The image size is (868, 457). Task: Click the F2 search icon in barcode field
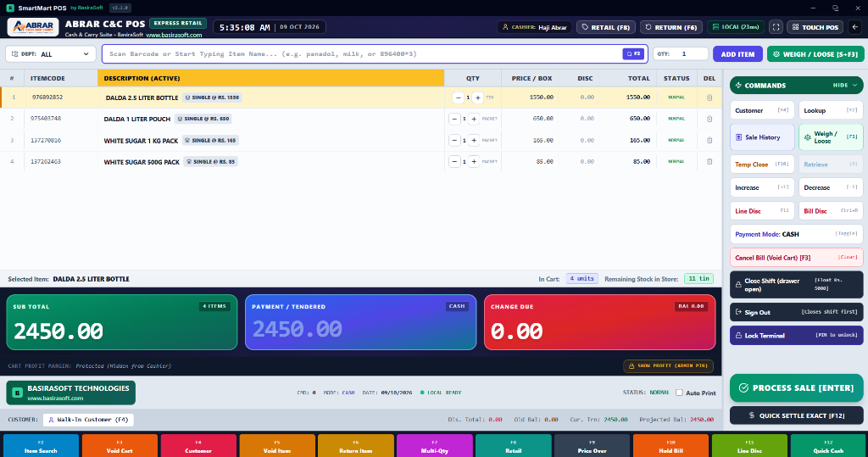pyautogui.click(x=632, y=53)
